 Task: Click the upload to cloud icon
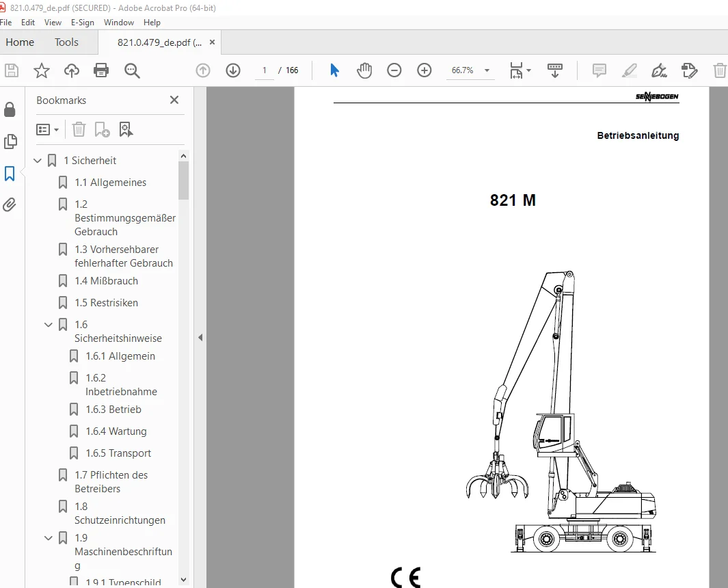[72, 70]
